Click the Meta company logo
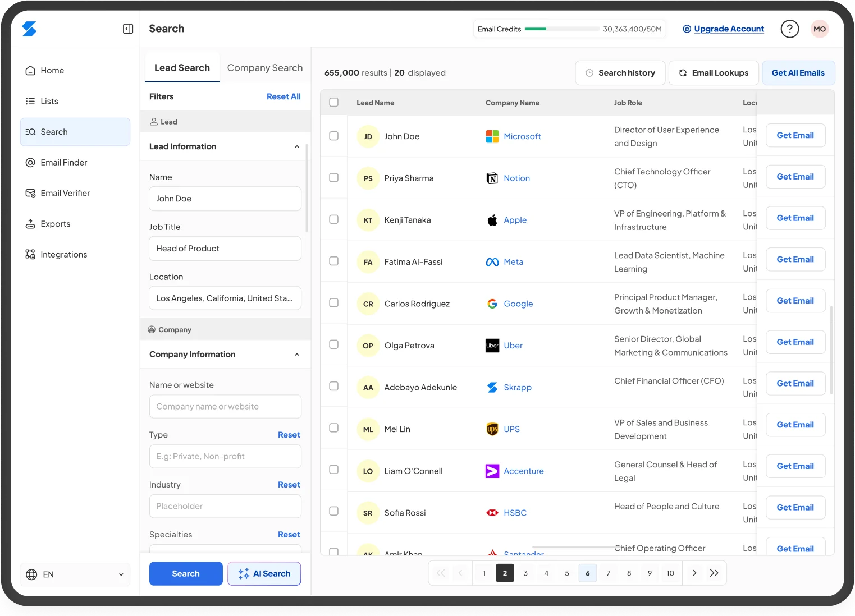The image size is (855, 616). 492,262
